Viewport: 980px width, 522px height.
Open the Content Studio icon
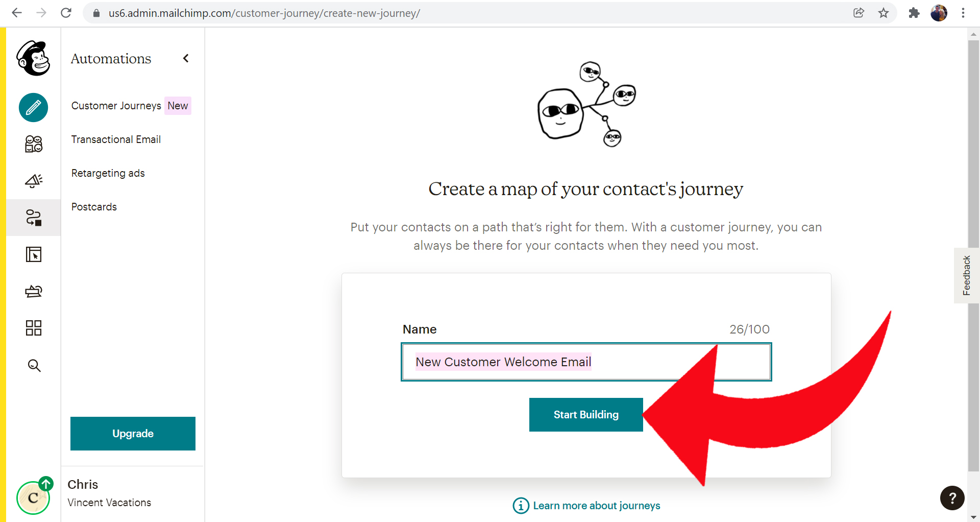tap(34, 291)
